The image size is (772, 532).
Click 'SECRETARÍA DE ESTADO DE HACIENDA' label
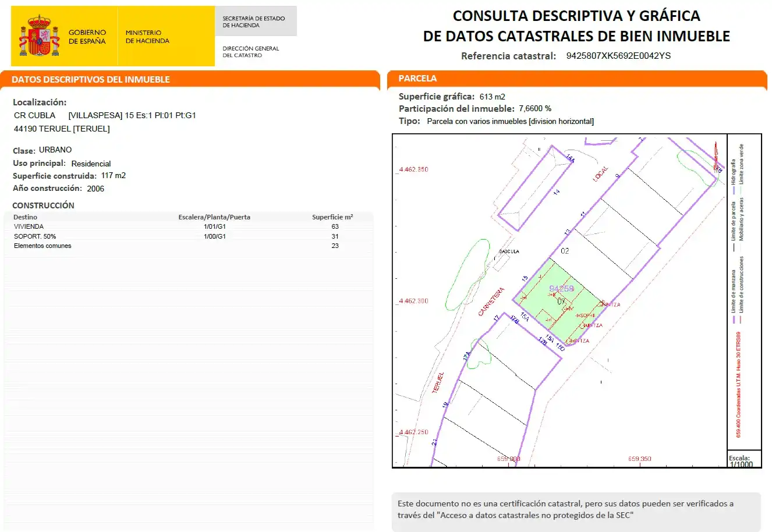pos(254,22)
